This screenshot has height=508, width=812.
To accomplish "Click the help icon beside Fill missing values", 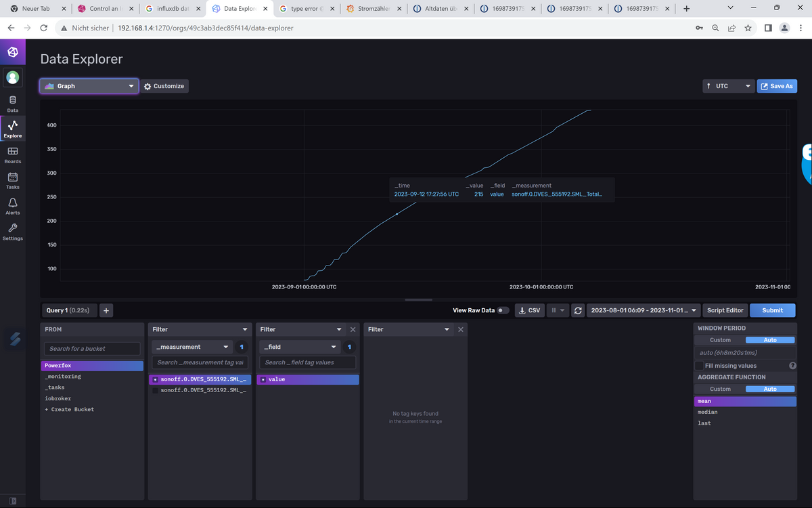I will (792, 366).
